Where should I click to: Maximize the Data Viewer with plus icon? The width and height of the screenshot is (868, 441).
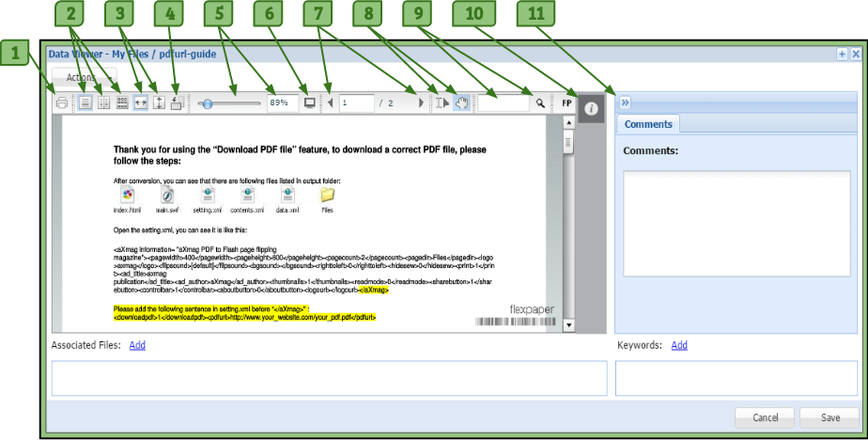(842, 54)
